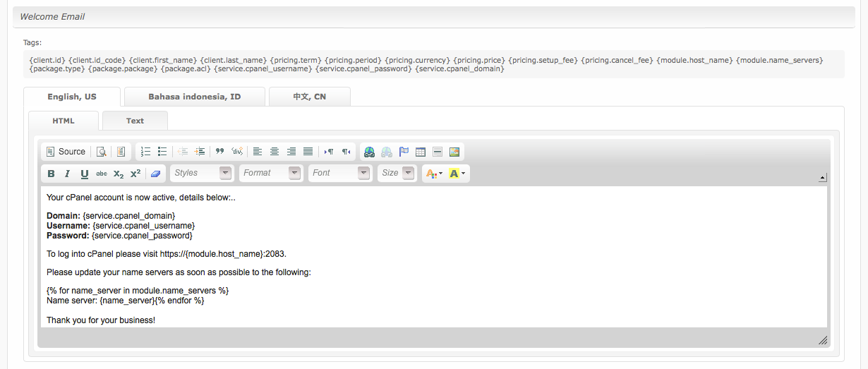The height and width of the screenshot is (369, 868).
Task: Select the HTML tab
Action: pos(64,121)
